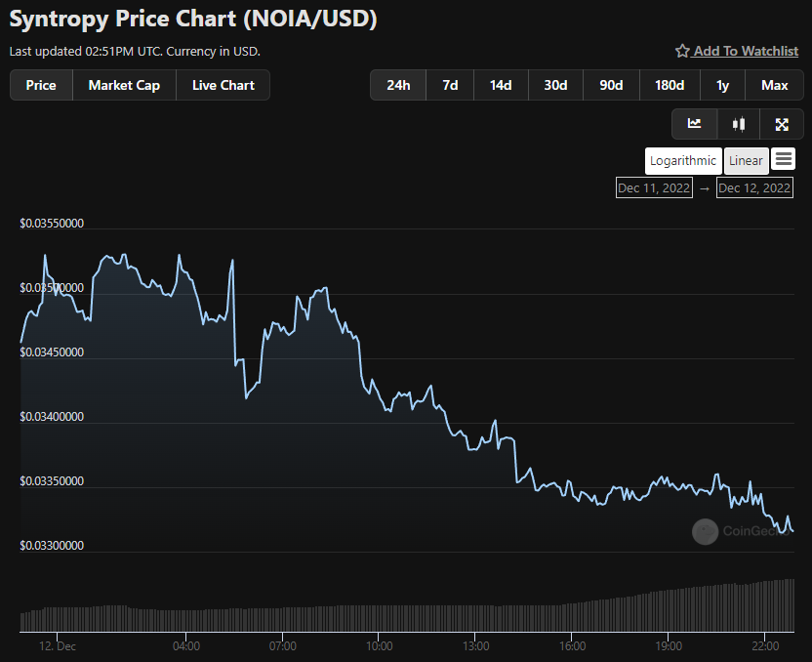812x662 pixels.
Task: Choose the Max time range
Action: click(x=774, y=85)
